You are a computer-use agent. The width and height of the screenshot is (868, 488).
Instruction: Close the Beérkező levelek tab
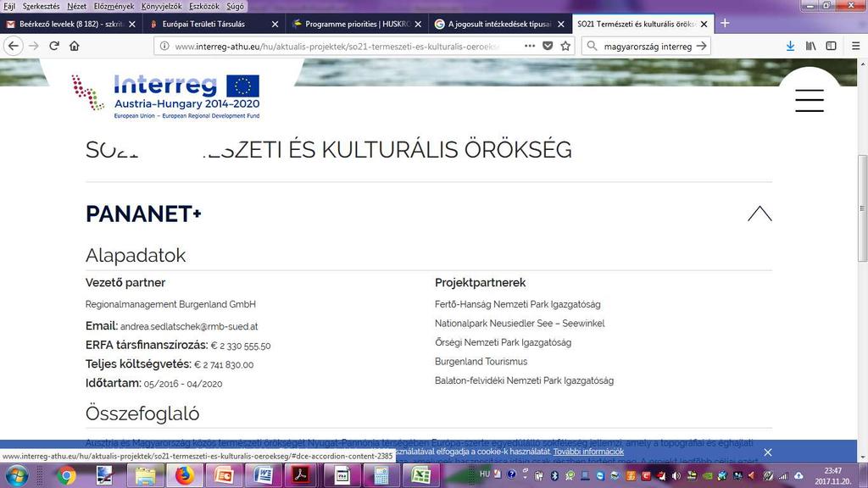coord(131,24)
